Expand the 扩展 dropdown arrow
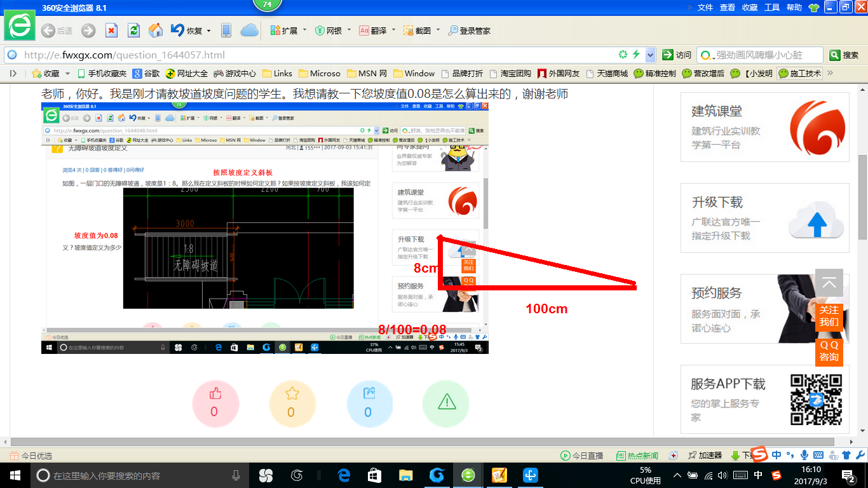 click(x=304, y=30)
